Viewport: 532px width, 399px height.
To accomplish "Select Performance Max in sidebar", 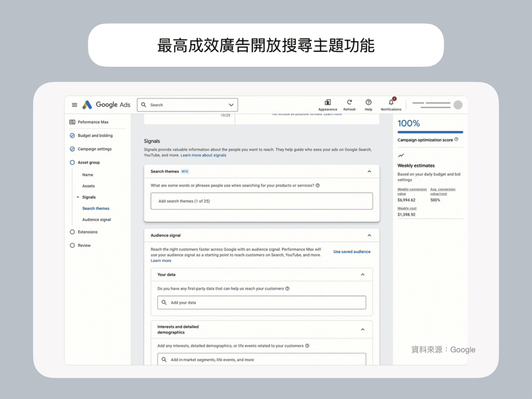I will [93, 122].
